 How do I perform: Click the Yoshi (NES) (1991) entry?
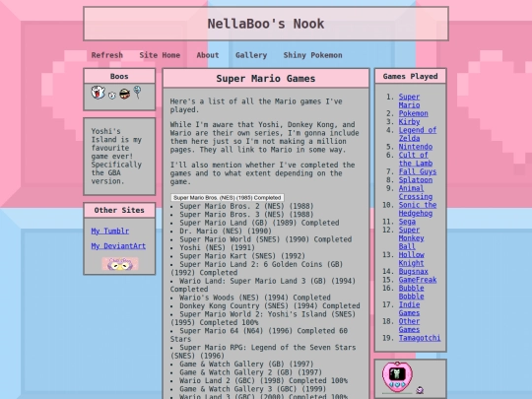[217, 247]
